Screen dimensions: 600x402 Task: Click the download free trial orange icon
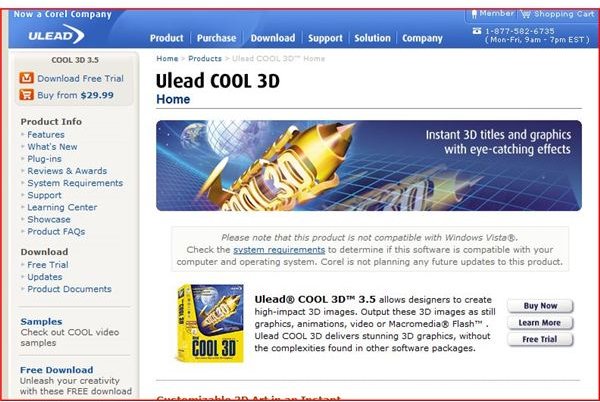click(x=26, y=78)
